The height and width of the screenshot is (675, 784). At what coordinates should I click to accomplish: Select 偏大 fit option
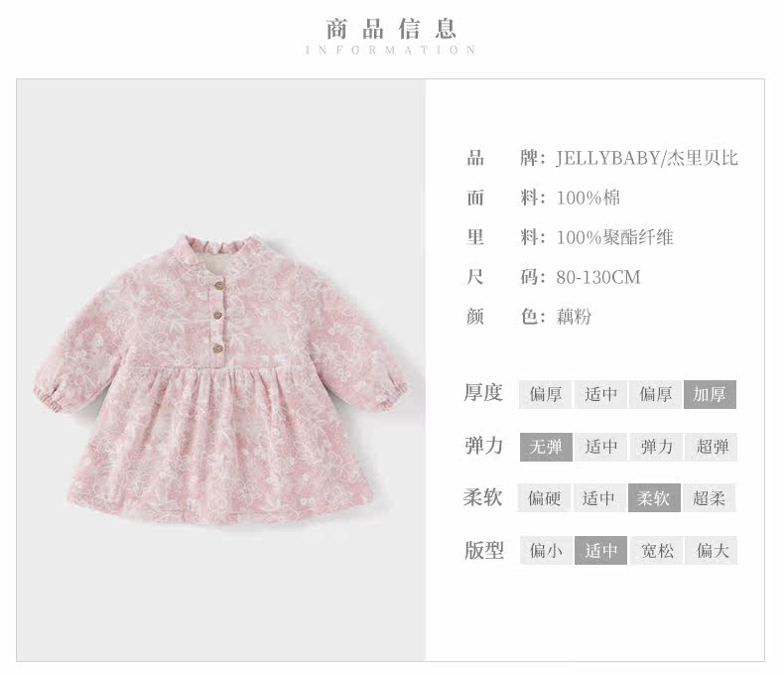tap(712, 551)
